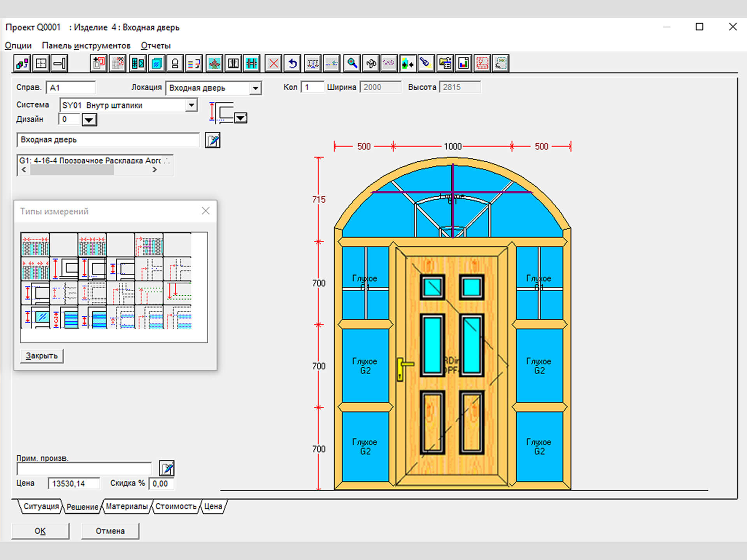Open the Отчеты menu
This screenshot has height=560, width=747.
point(156,45)
